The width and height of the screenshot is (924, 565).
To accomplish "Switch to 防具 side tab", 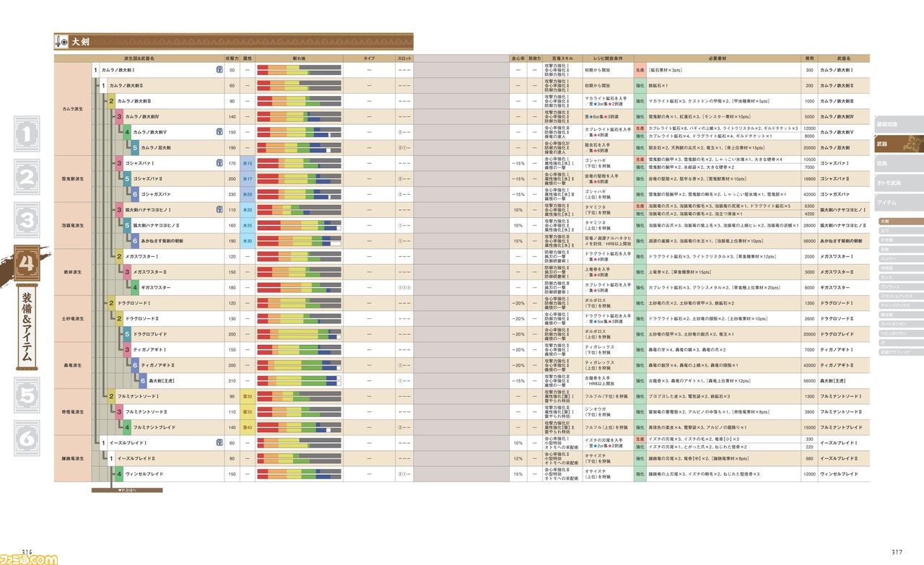I will click(899, 163).
